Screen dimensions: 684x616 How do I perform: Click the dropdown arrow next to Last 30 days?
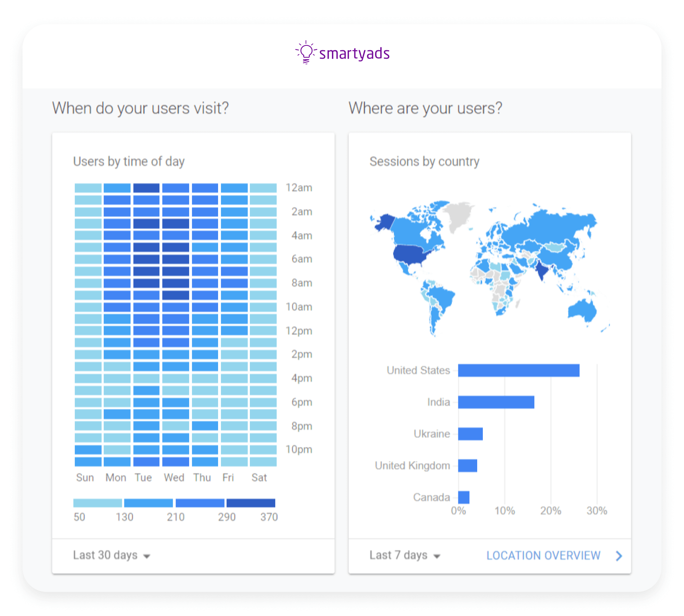point(147,556)
